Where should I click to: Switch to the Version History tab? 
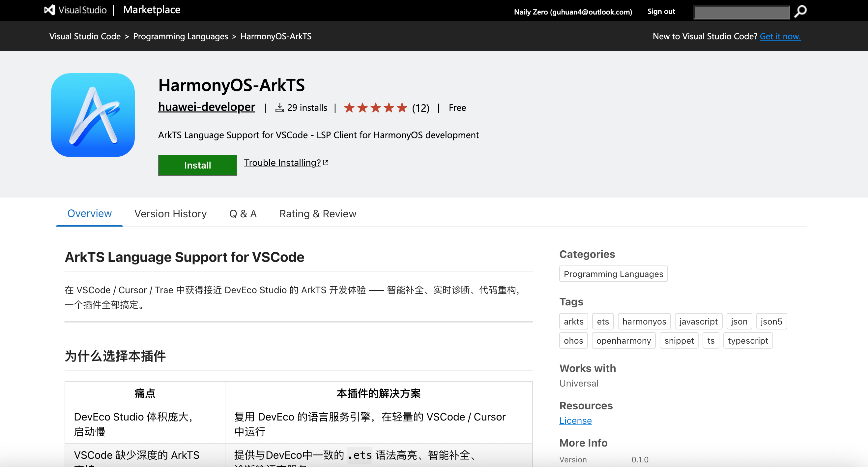(170, 214)
